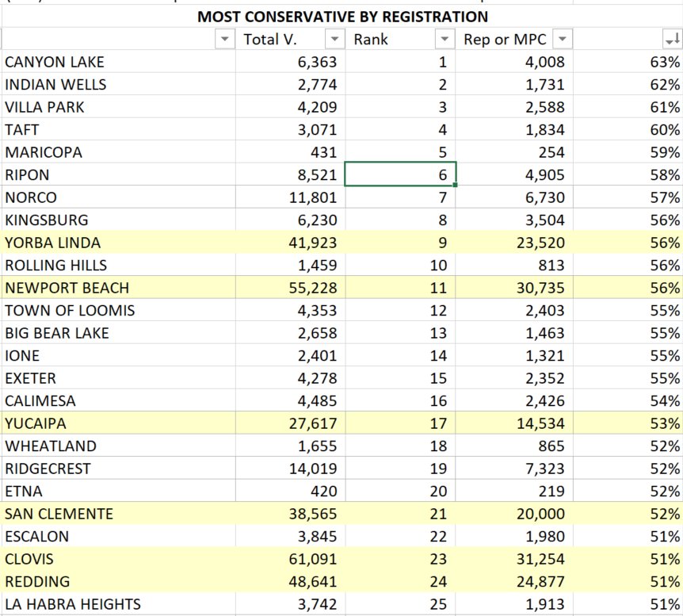The image size is (683, 616).
Task: Click the selected Rank cell showing 6
Action: [x=400, y=175]
